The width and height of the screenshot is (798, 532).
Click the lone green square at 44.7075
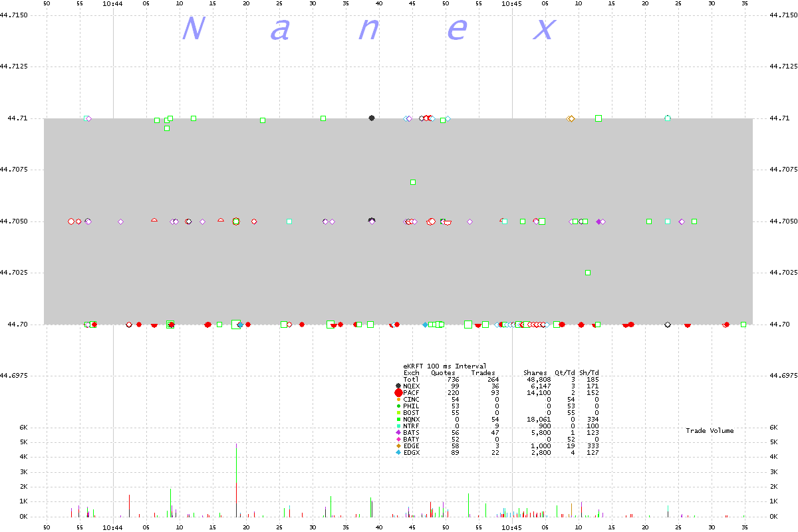(x=413, y=182)
